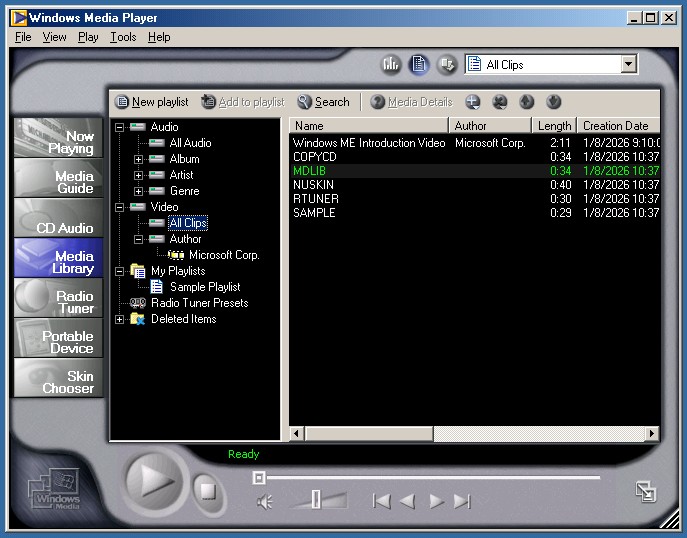Sort by Creation Date column header
This screenshot has height=538, width=687.
[619, 126]
